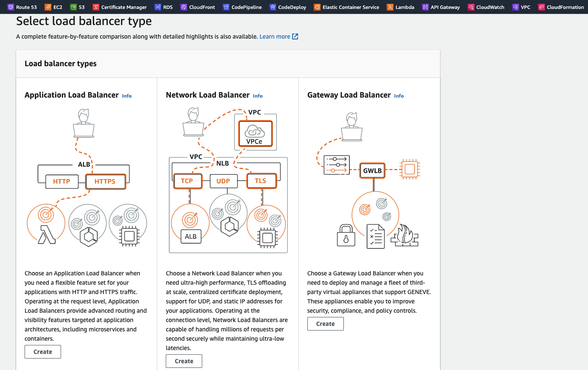
Task: Click the EC2 icon in favorites bar
Action: 48,7
